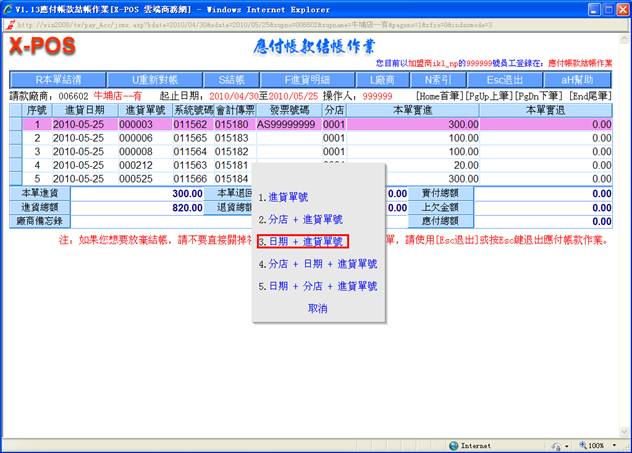Screen dimensions: 632x453
Task: Select 3.日期 + 進貨單號 sort option
Action: tap(300, 241)
